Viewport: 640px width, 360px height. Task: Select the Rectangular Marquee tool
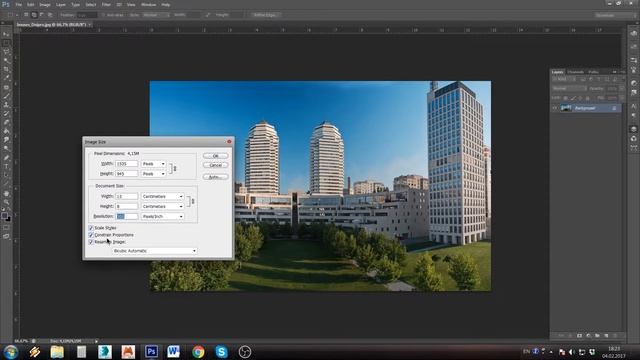[6, 43]
